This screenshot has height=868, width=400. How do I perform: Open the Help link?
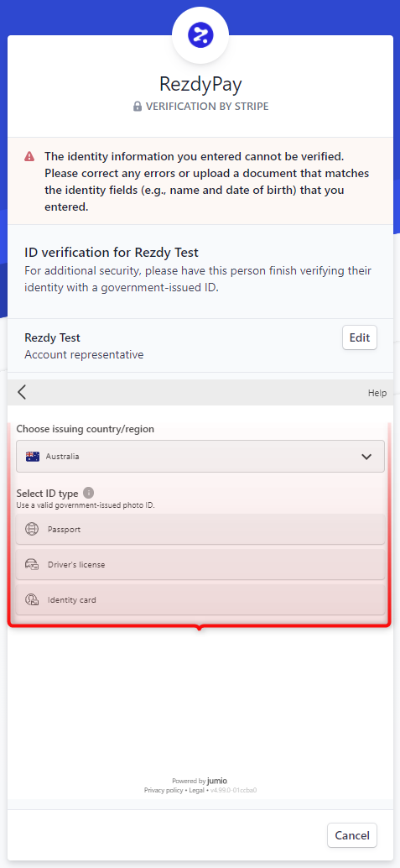377,393
